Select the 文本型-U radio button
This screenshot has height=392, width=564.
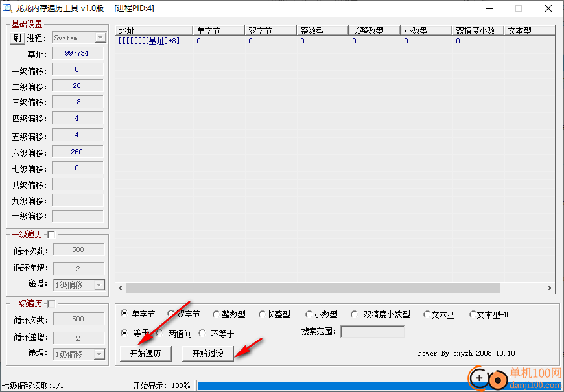click(473, 314)
